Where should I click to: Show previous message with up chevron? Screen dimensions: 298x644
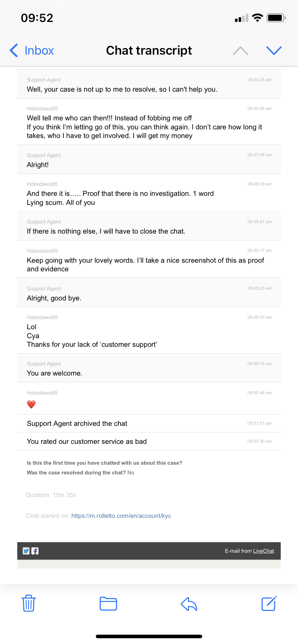(x=240, y=51)
